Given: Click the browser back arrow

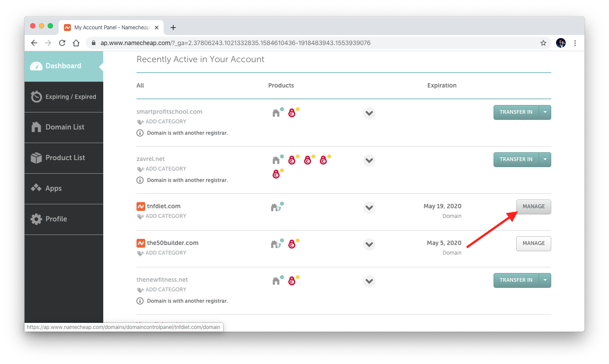Looking at the screenshot, I should [x=34, y=43].
